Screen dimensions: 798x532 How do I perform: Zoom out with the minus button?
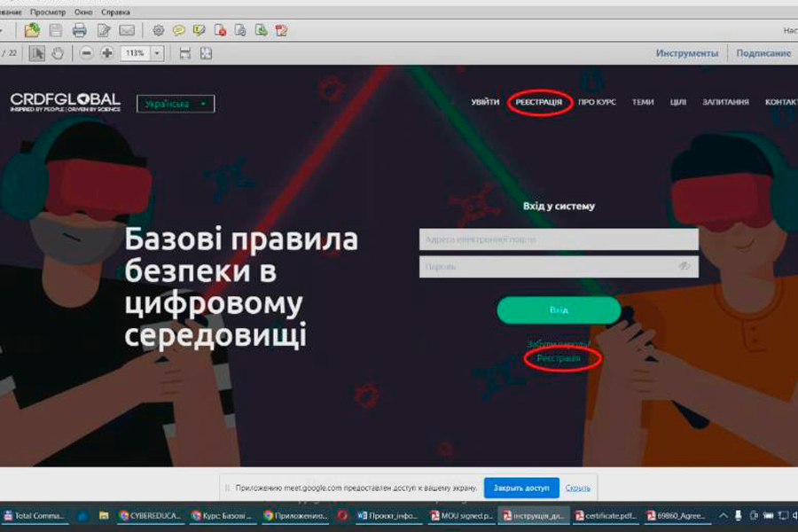(86, 53)
